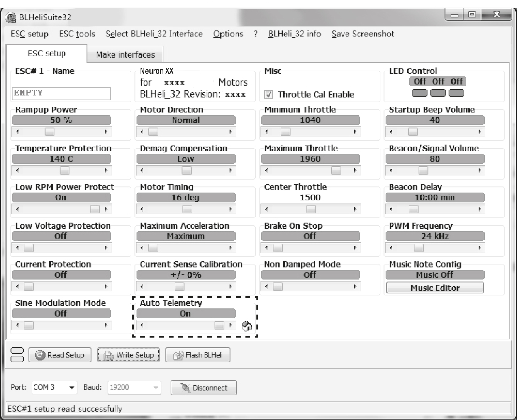Open the ESC tools menu

pos(77,34)
